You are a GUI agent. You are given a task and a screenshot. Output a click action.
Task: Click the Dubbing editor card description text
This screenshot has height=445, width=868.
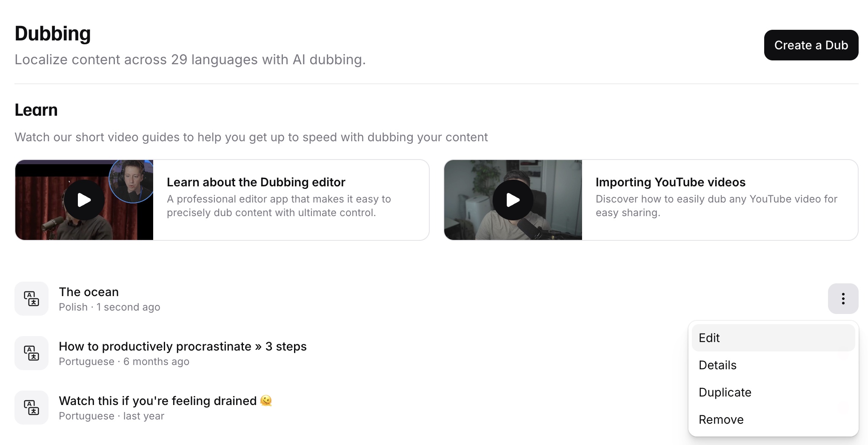tap(278, 206)
